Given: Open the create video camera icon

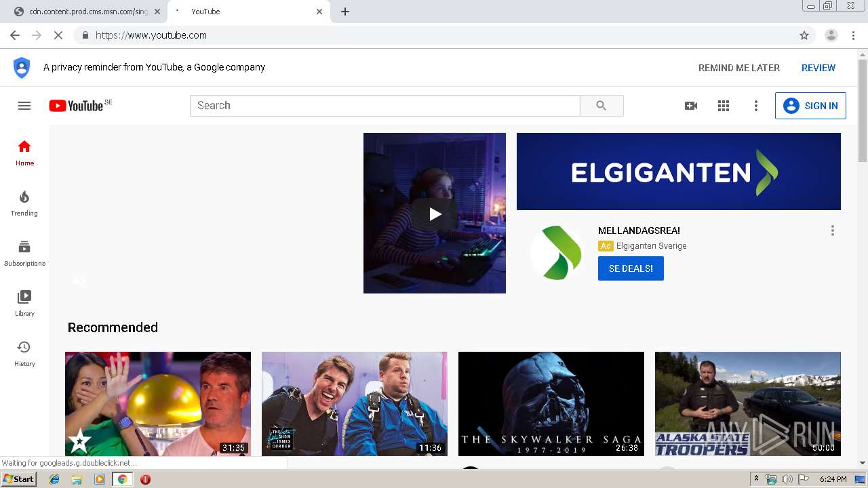Looking at the screenshot, I should [691, 106].
